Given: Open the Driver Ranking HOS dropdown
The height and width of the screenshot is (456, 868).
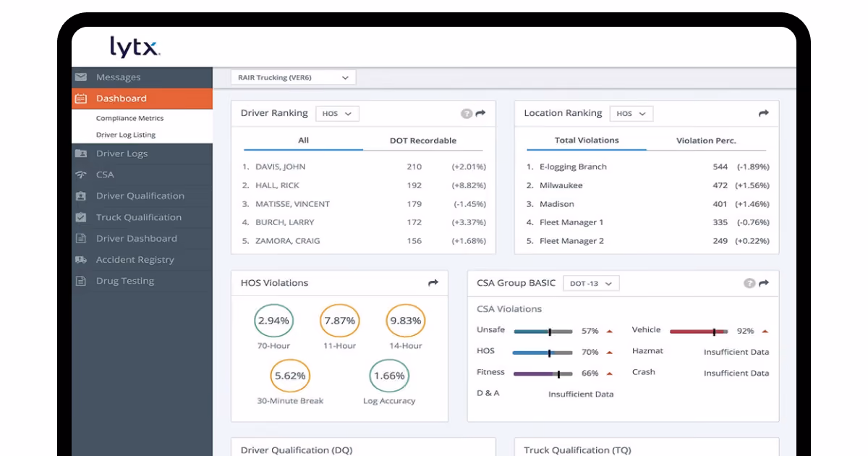Looking at the screenshot, I should coord(337,114).
